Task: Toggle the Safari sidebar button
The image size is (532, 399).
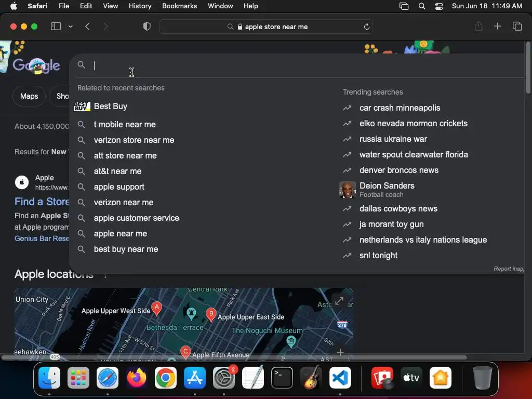Action: tap(56, 26)
